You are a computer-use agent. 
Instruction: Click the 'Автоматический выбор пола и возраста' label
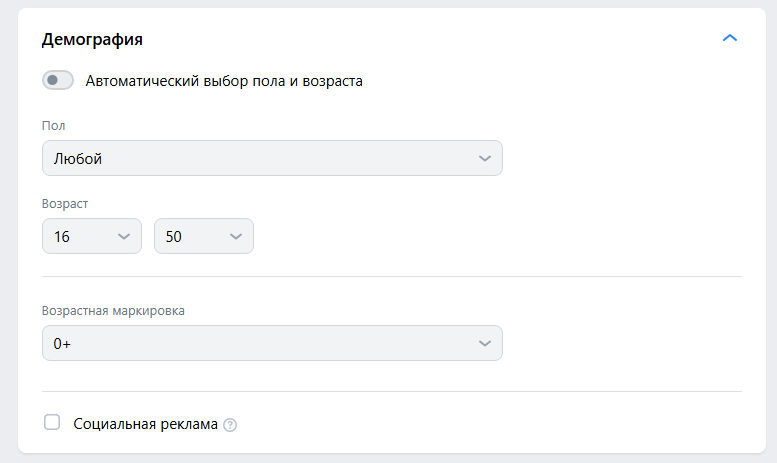(x=224, y=81)
